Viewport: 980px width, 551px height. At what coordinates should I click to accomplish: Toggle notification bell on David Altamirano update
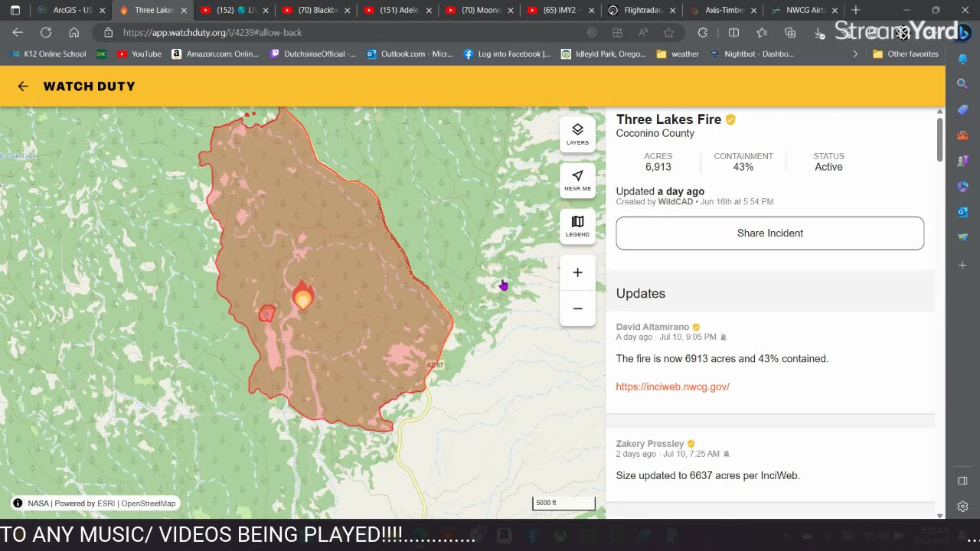[724, 337]
